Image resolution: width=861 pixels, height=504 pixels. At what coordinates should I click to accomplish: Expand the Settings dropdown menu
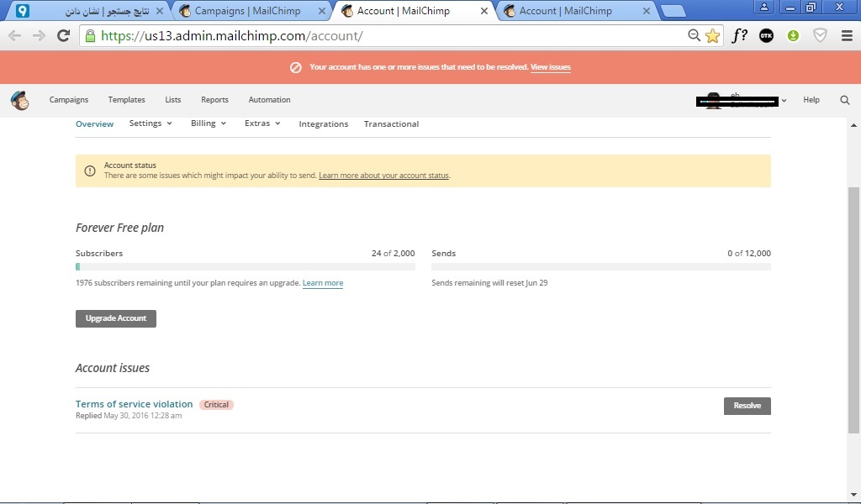pos(151,123)
